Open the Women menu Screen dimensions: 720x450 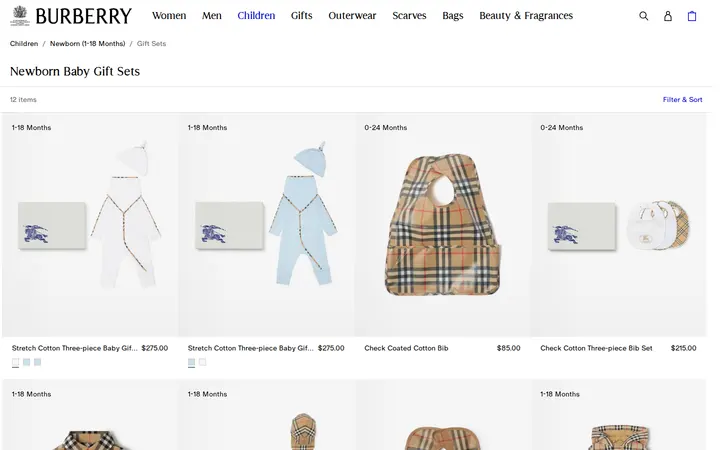click(169, 16)
